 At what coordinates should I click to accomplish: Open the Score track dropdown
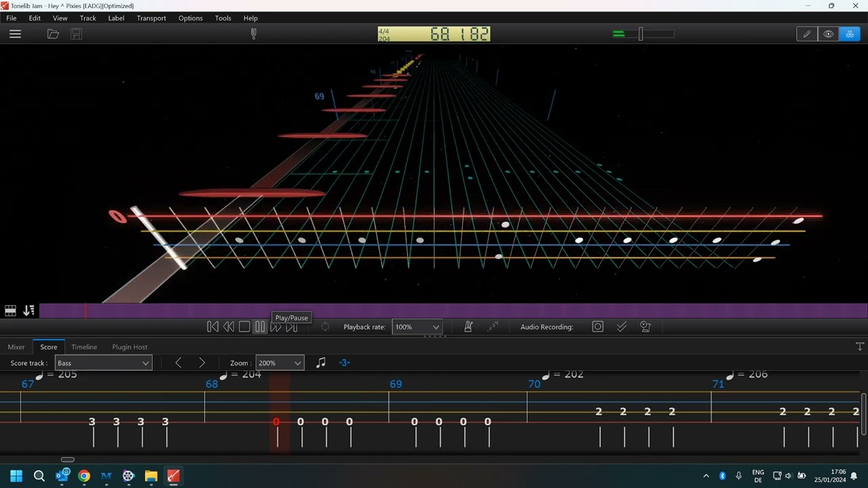[104, 363]
